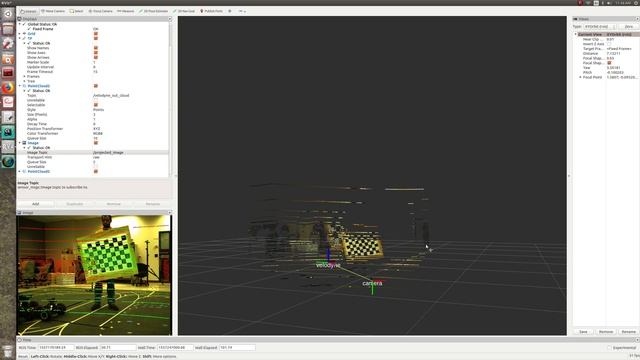This screenshot has width=640, height=360.
Task: Open the Ubuntu dash search icon
Action: pos(8,14)
